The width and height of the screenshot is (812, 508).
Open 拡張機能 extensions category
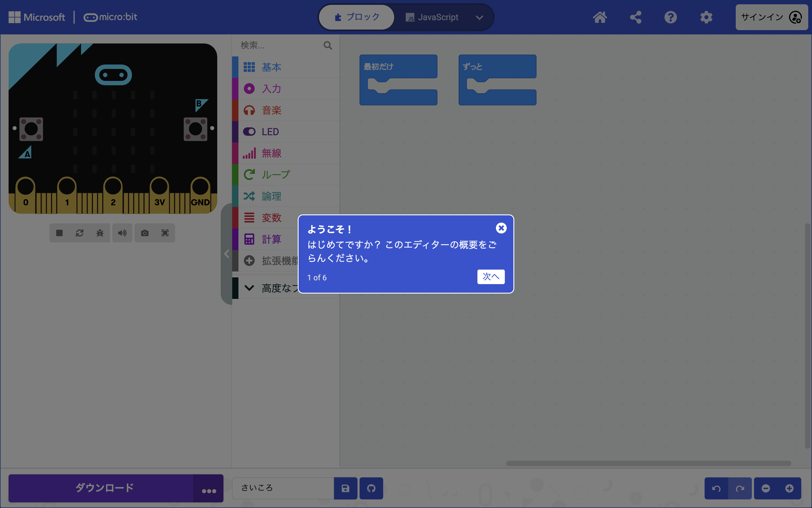pos(265,260)
